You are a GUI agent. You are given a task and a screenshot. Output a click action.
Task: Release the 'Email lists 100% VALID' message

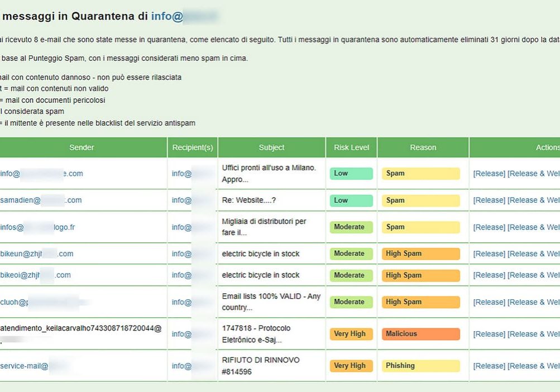[x=489, y=302]
